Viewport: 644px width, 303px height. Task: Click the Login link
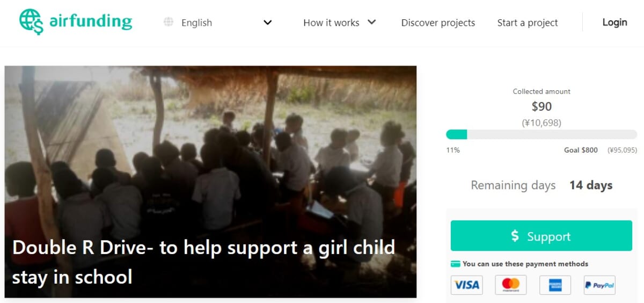(614, 22)
